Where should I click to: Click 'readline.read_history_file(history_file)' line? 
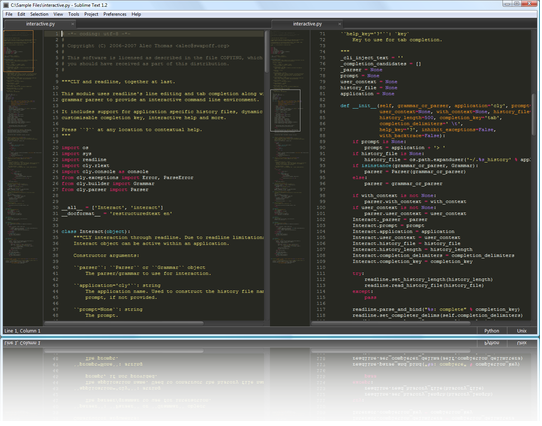click(424, 286)
